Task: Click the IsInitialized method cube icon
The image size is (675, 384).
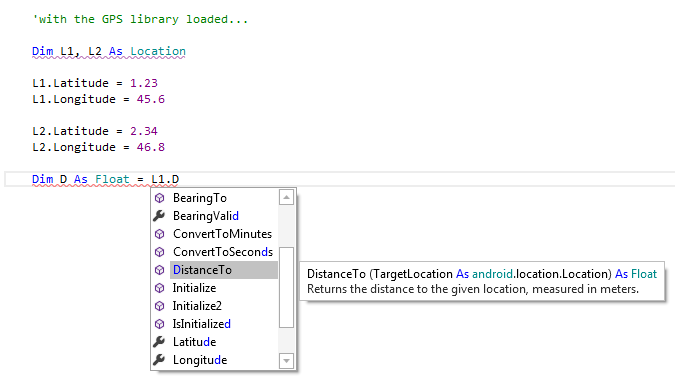Action: pyautogui.click(x=159, y=324)
